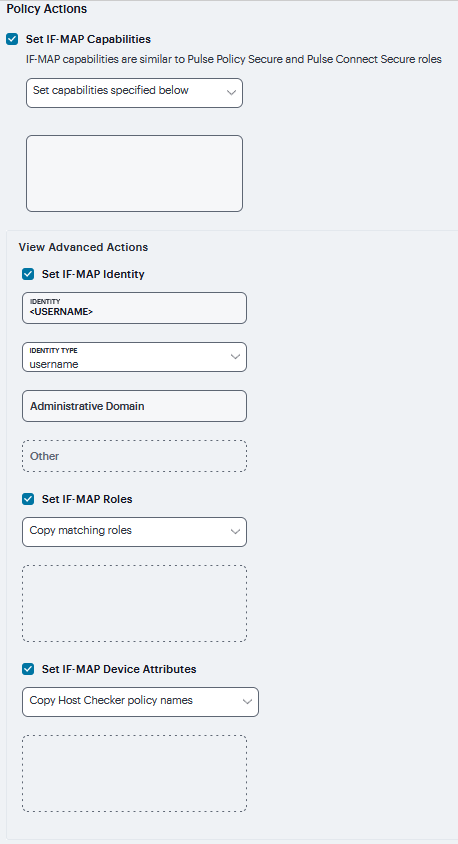This screenshot has height=844, width=458.
Task: Open the 'Copy Host Checker policy names' dropdown
Action: click(140, 702)
